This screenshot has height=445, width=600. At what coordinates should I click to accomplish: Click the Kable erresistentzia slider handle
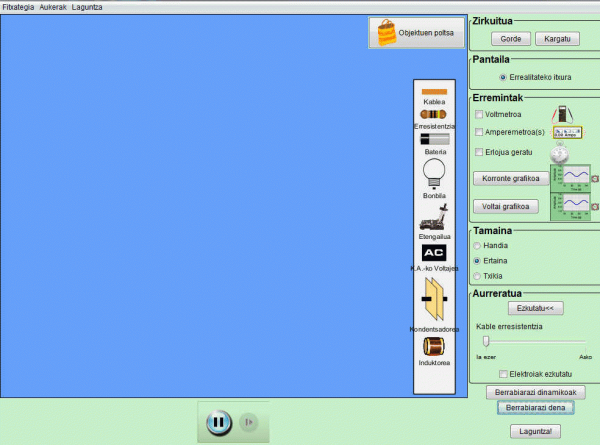486,342
